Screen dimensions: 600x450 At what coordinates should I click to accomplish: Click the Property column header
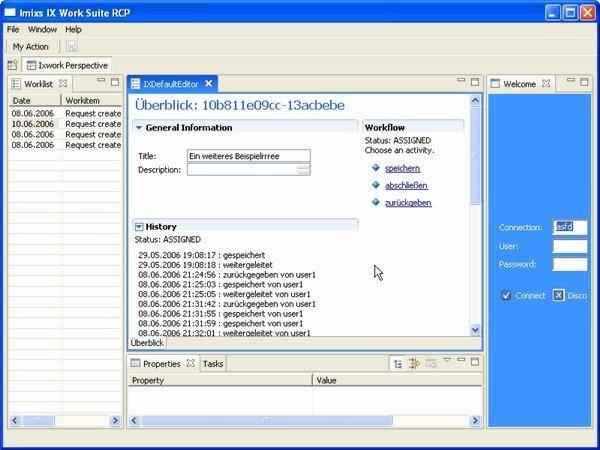click(220, 380)
